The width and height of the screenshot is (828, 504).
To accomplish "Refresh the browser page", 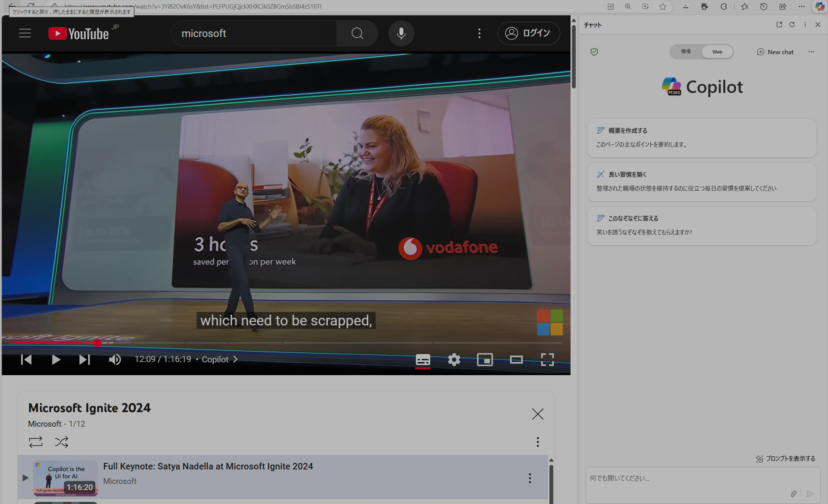I will click(31, 5).
